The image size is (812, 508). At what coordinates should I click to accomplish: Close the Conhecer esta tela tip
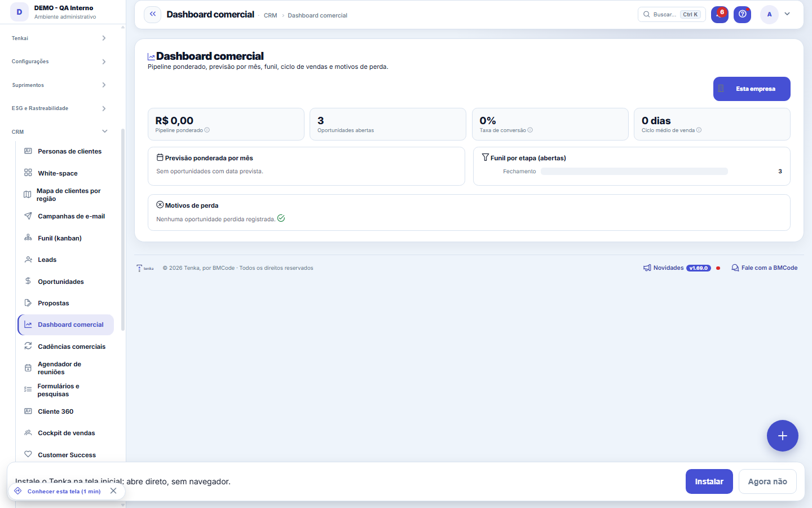[x=113, y=491]
